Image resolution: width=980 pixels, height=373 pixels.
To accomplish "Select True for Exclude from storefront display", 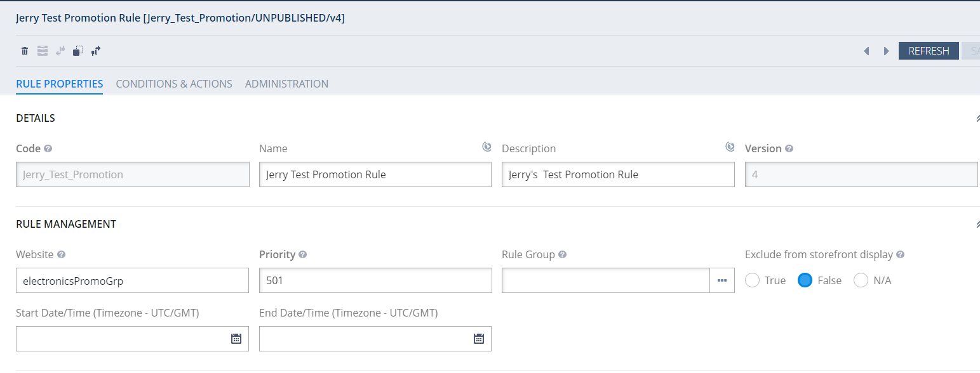I will [753, 280].
